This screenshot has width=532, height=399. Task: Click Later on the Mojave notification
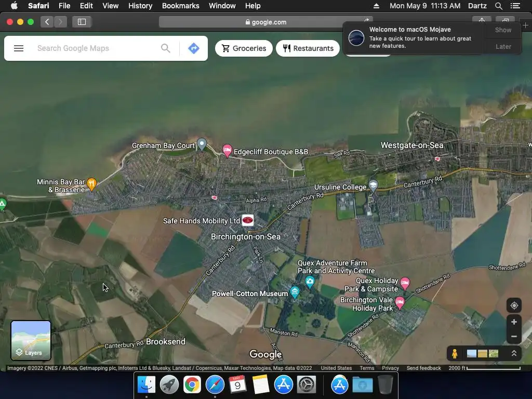click(503, 46)
